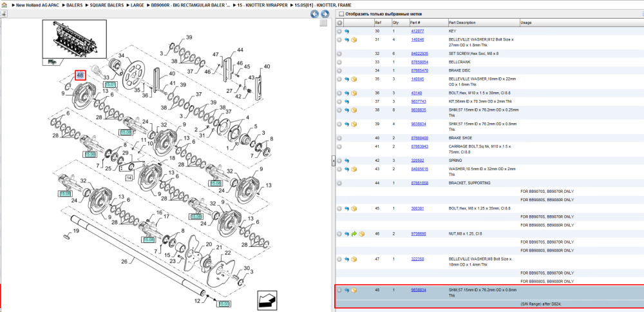Viewport: 644px width, 312px height.
Task: Select callout 22 label on diagram
Action: point(227,253)
